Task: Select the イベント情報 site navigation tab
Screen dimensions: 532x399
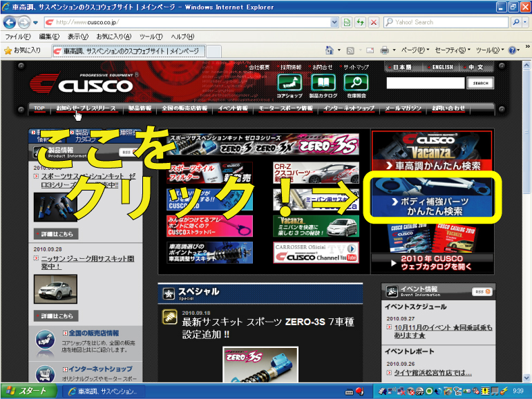Action: tap(233, 108)
